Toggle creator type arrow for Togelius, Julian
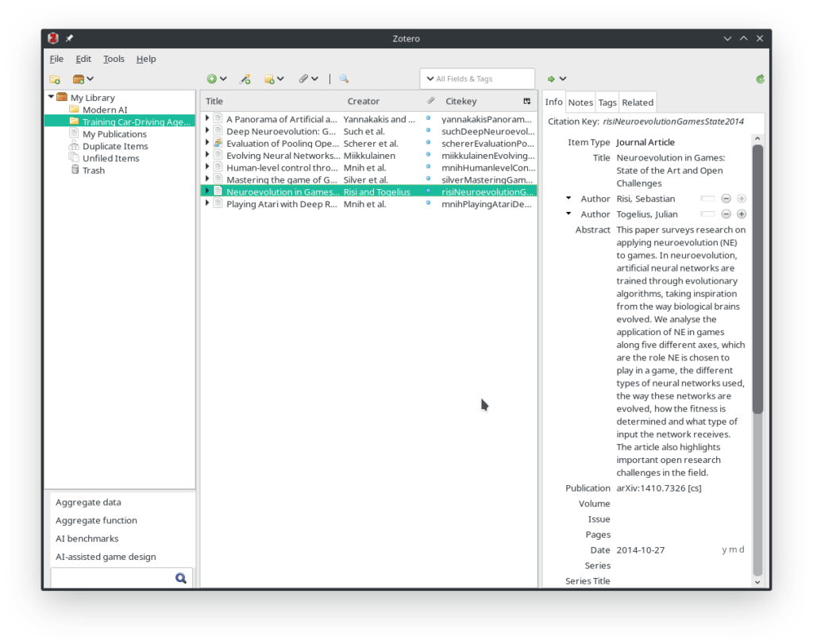The height and width of the screenshot is (644, 813). 568,213
